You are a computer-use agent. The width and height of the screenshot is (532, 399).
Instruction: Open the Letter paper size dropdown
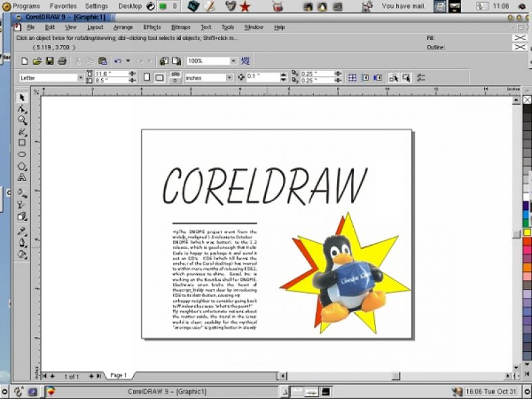[81, 78]
